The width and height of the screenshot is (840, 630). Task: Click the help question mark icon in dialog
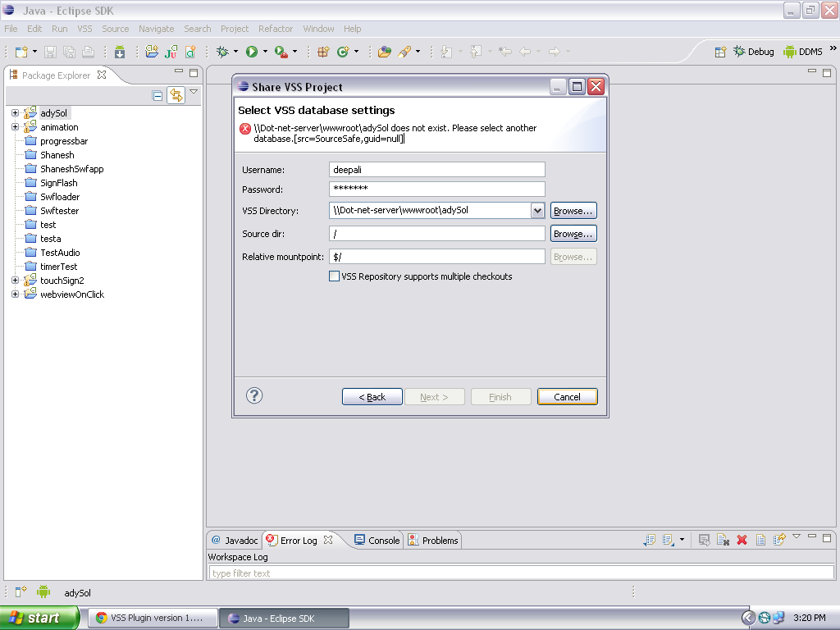[x=254, y=396]
